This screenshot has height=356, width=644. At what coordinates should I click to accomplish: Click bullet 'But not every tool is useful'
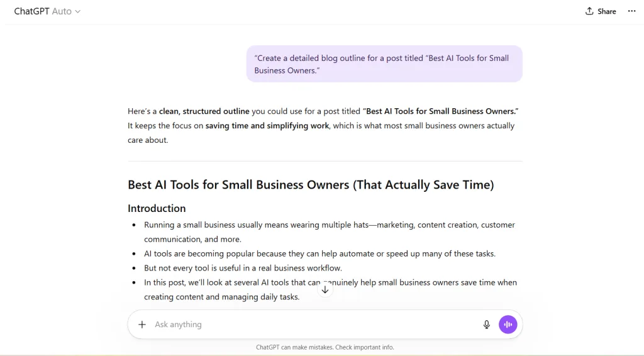tap(243, 268)
